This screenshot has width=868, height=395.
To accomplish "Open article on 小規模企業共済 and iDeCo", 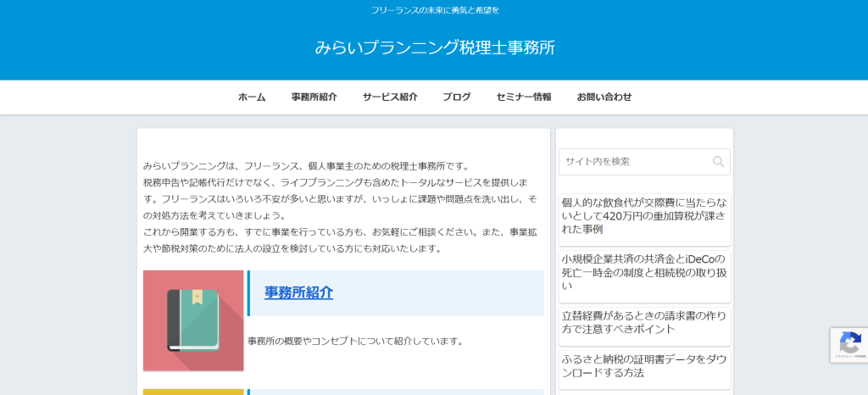I will 643,272.
